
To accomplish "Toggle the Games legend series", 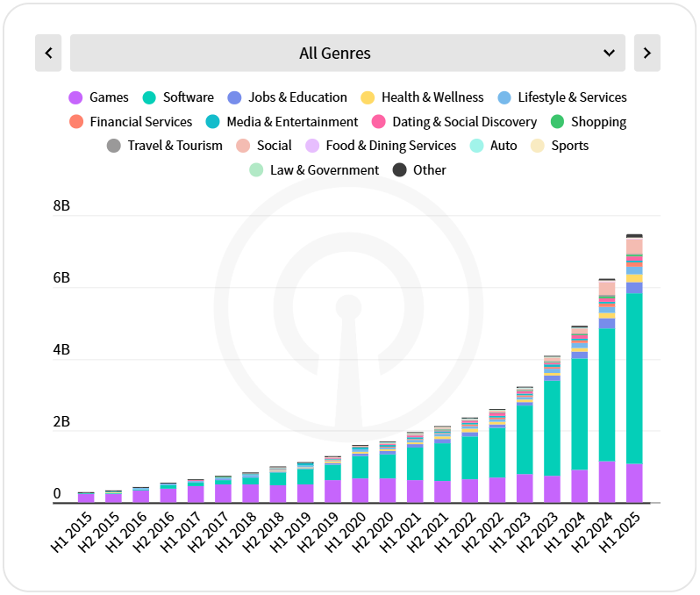I will (99, 97).
